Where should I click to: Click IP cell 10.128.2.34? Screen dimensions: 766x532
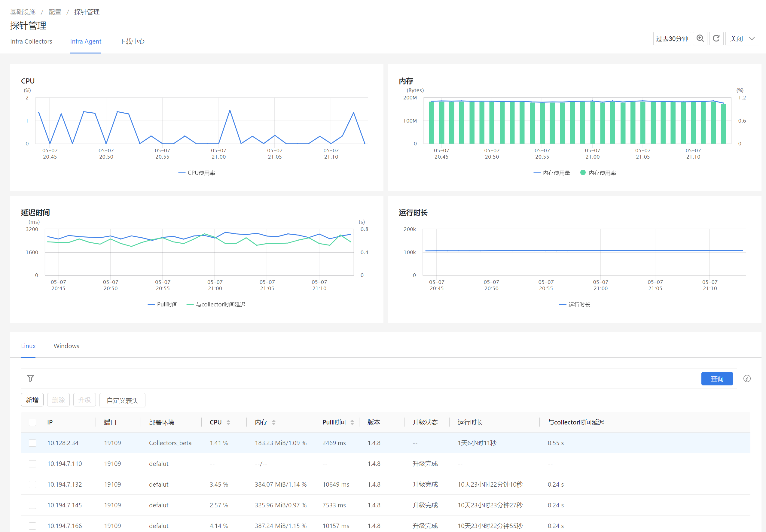click(63, 443)
